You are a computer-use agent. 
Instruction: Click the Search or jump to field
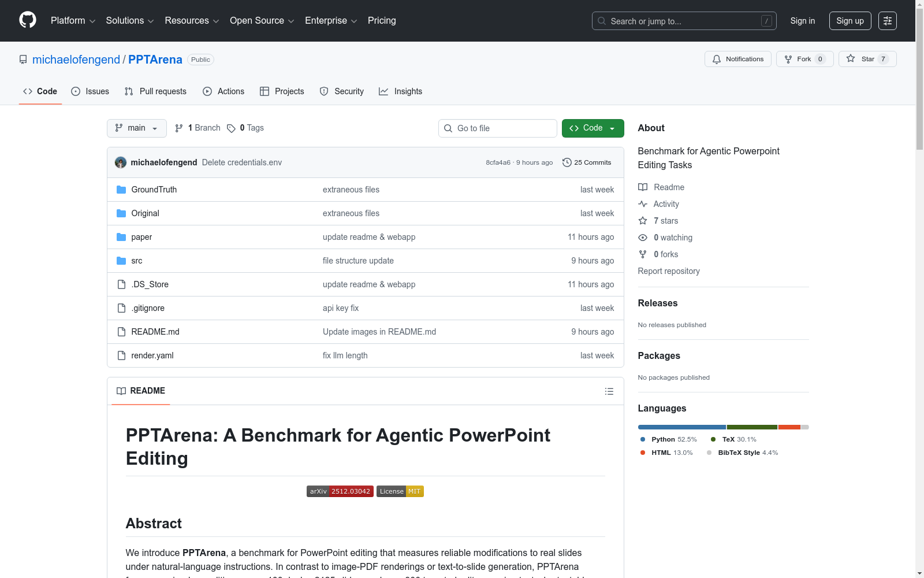tap(684, 21)
